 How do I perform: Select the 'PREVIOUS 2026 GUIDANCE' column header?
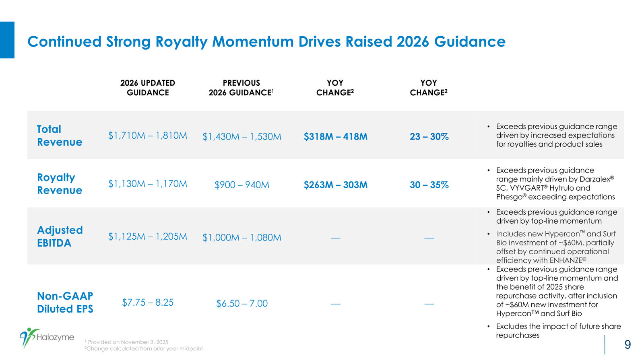click(x=241, y=88)
